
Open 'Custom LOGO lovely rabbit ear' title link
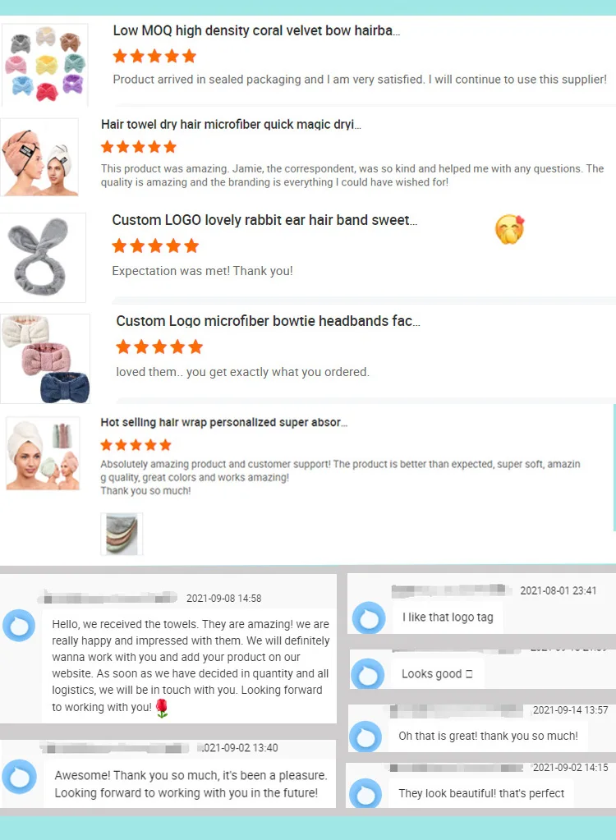point(264,220)
